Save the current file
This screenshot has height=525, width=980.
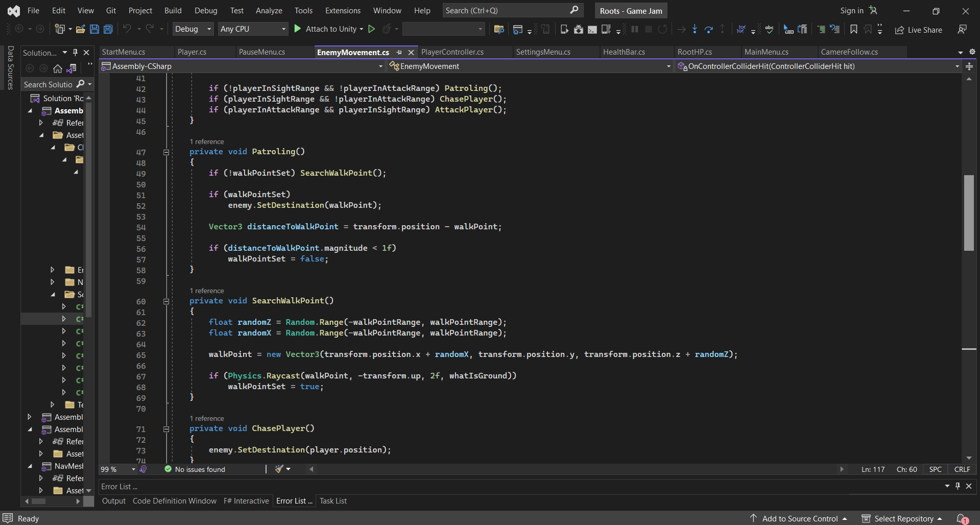click(94, 29)
